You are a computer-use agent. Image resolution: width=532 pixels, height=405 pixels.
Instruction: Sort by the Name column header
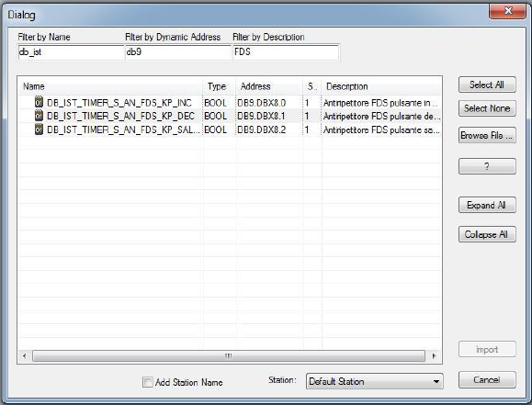110,86
